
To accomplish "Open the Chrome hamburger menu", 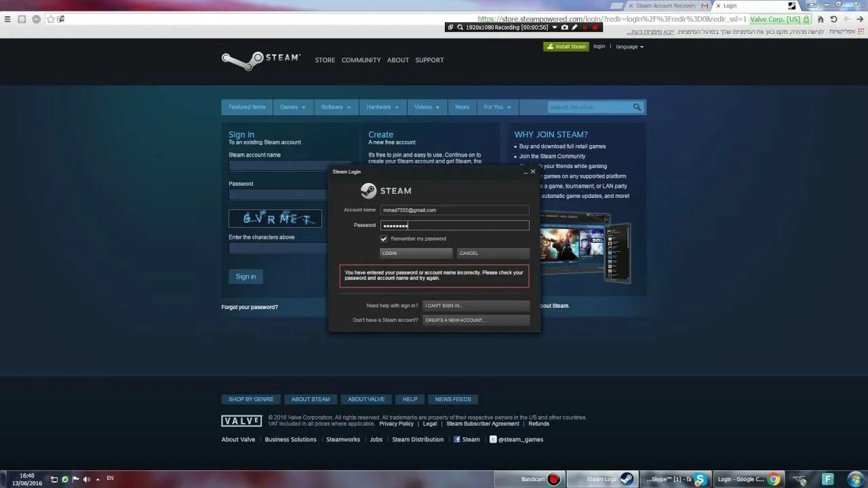I will tap(7, 19).
